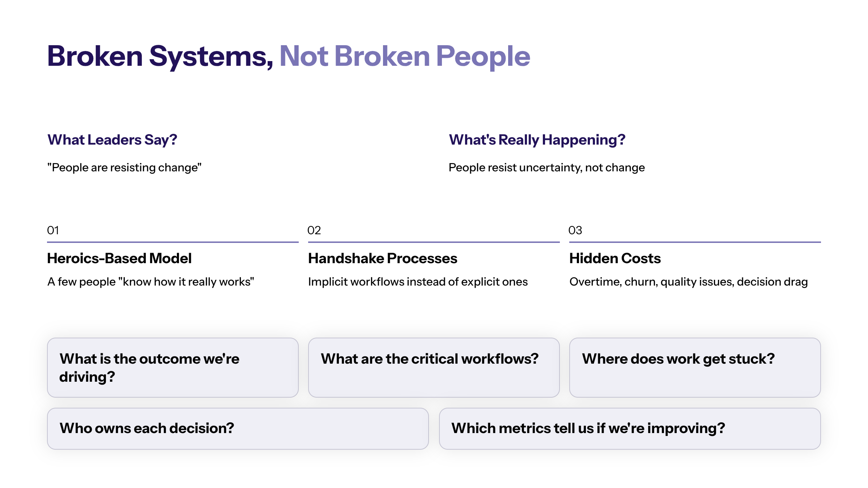Click the "What is the outcome we're driving?" card
868x488 pixels.
pyautogui.click(x=173, y=368)
